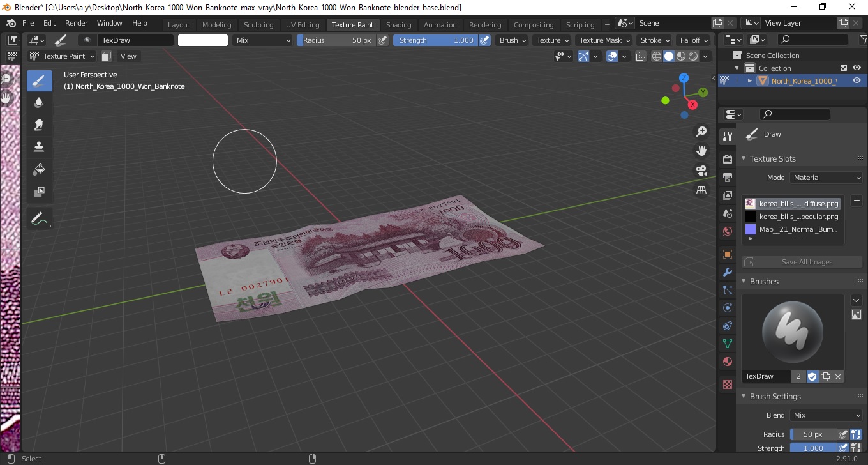Open the Window menu
Viewport: 868px width, 465px height.
tap(110, 23)
